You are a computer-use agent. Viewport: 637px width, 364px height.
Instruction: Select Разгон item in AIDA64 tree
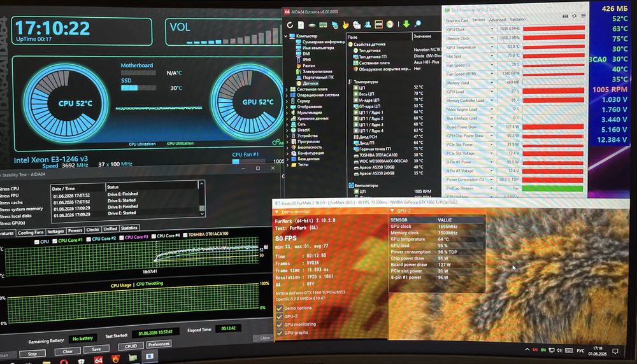pos(308,66)
